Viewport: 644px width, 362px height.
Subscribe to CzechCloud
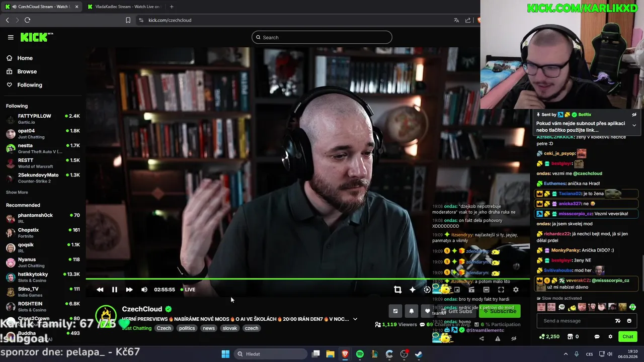point(500,311)
